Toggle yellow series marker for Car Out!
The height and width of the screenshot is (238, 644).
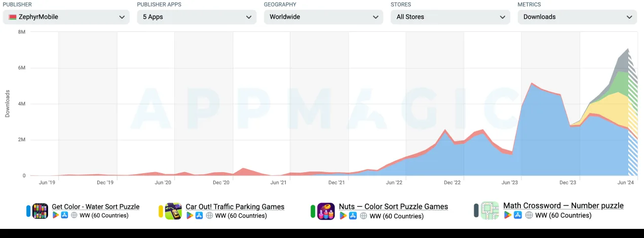(161, 211)
